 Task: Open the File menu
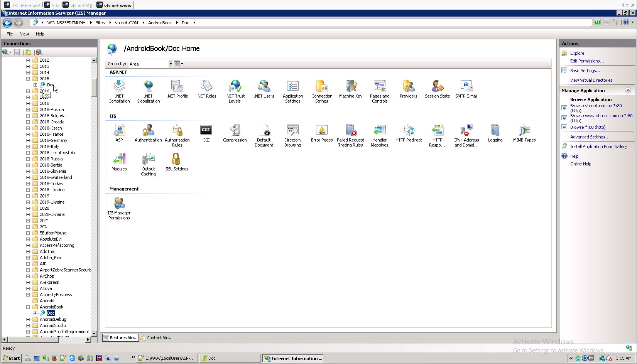[10, 34]
